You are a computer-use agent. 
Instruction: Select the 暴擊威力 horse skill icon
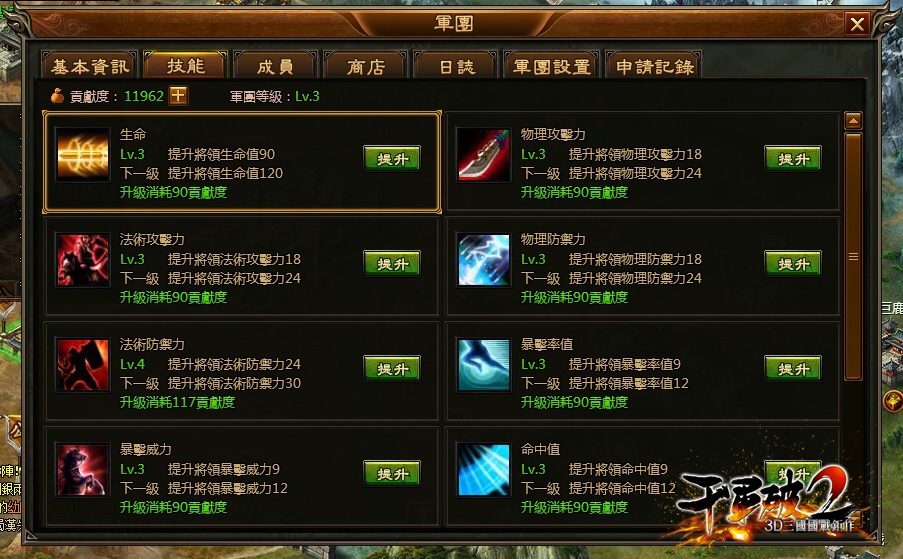coord(82,470)
